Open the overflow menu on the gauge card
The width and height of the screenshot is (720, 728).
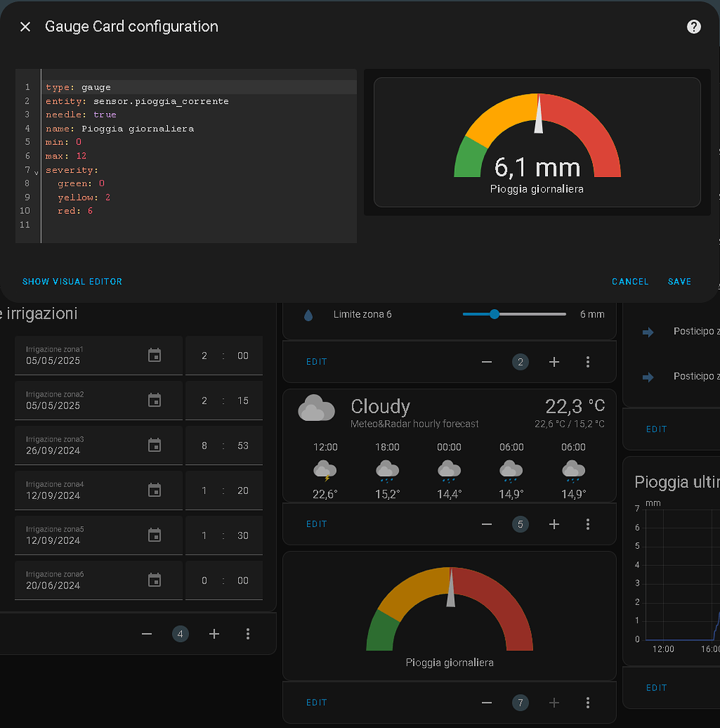(588, 702)
